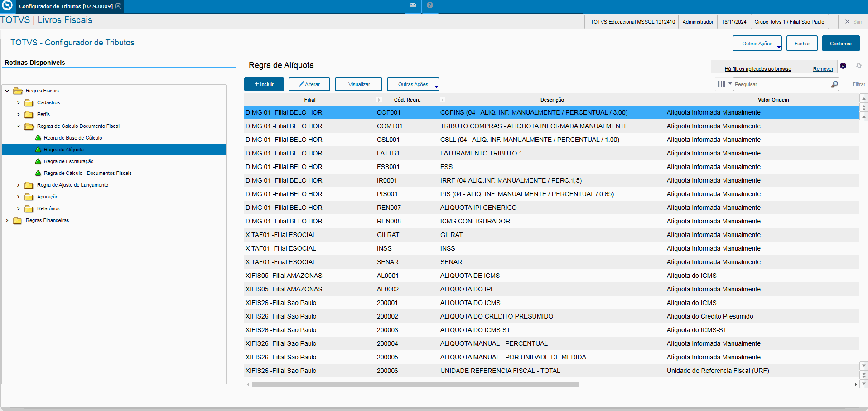
Task: Open the Outras Ações dropdown beside Visualizar
Action: [x=413, y=84]
